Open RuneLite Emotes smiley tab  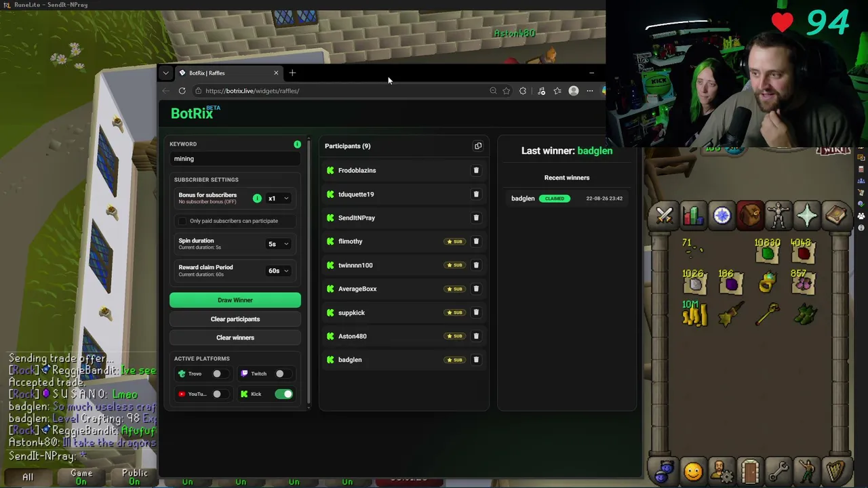693,471
